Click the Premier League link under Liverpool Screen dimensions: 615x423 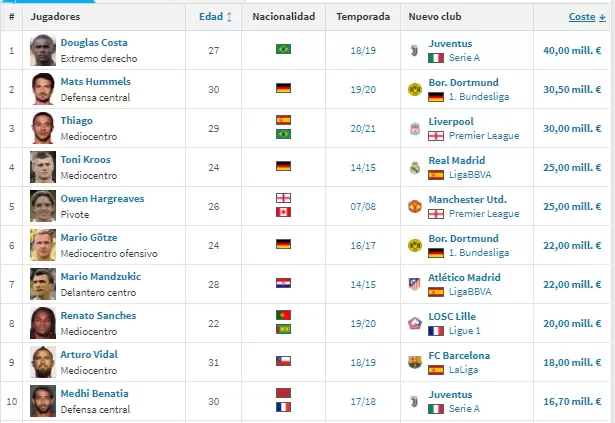pyautogui.click(x=485, y=135)
